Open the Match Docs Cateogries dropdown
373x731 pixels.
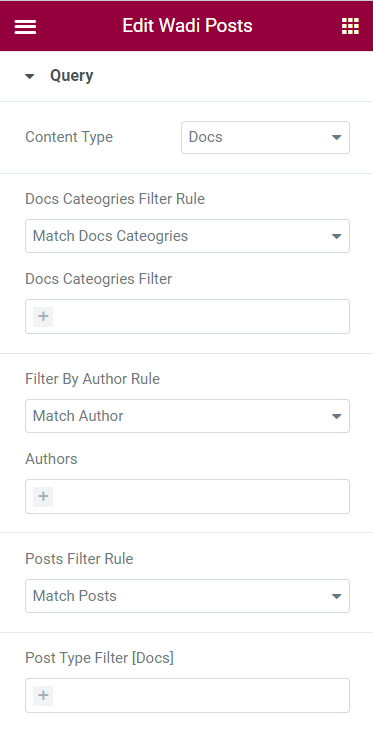click(187, 236)
